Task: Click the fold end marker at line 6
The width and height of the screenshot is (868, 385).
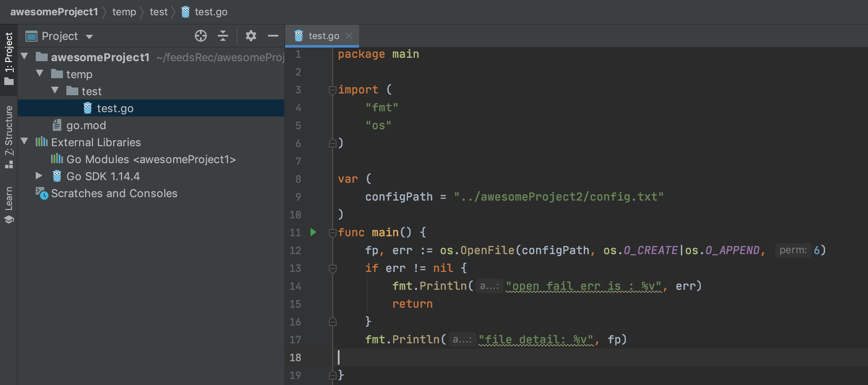Action: tap(333, 143)
